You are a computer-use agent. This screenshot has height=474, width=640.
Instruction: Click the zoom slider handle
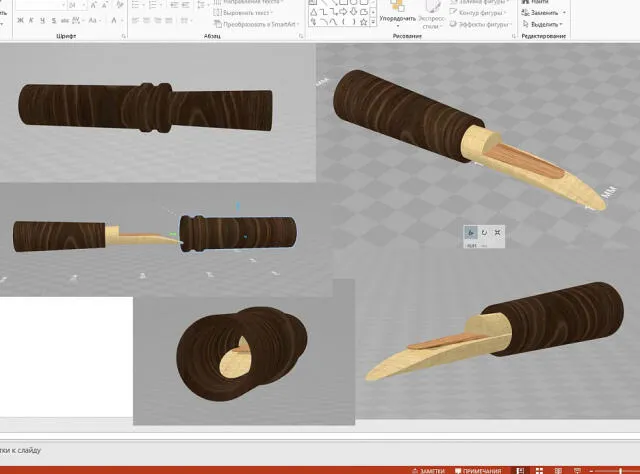click(620, 471)
